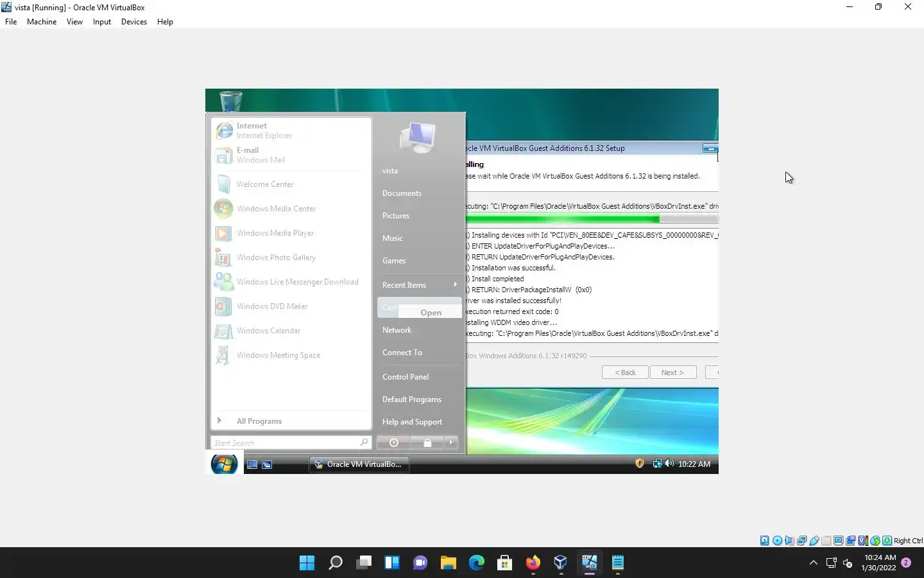Expand the Recent Items submenu arrow

455,285
